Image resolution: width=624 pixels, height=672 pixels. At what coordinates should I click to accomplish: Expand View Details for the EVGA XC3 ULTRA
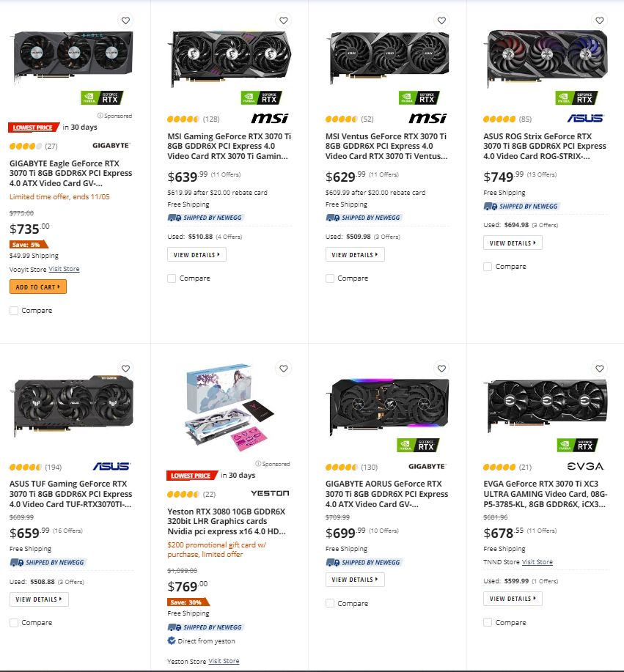[x=513, y=598]
